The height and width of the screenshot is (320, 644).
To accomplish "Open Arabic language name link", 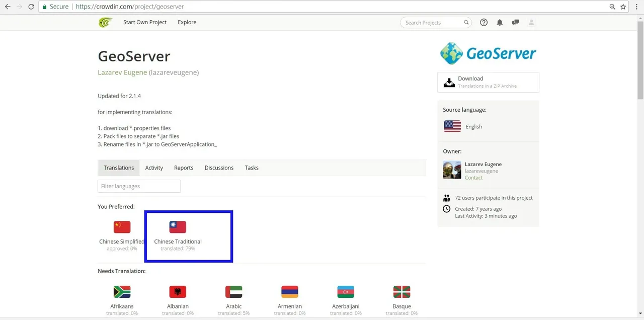I will point(234,306).
